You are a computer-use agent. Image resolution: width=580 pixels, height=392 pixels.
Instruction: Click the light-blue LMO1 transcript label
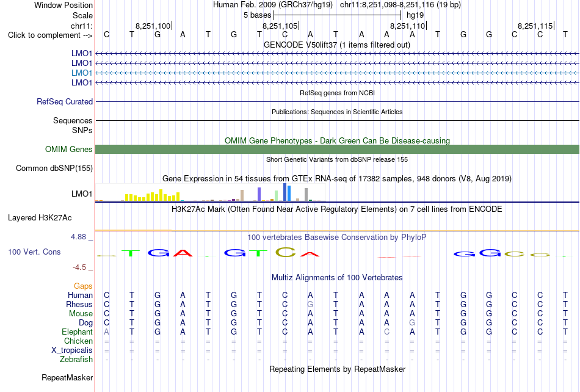81,73
